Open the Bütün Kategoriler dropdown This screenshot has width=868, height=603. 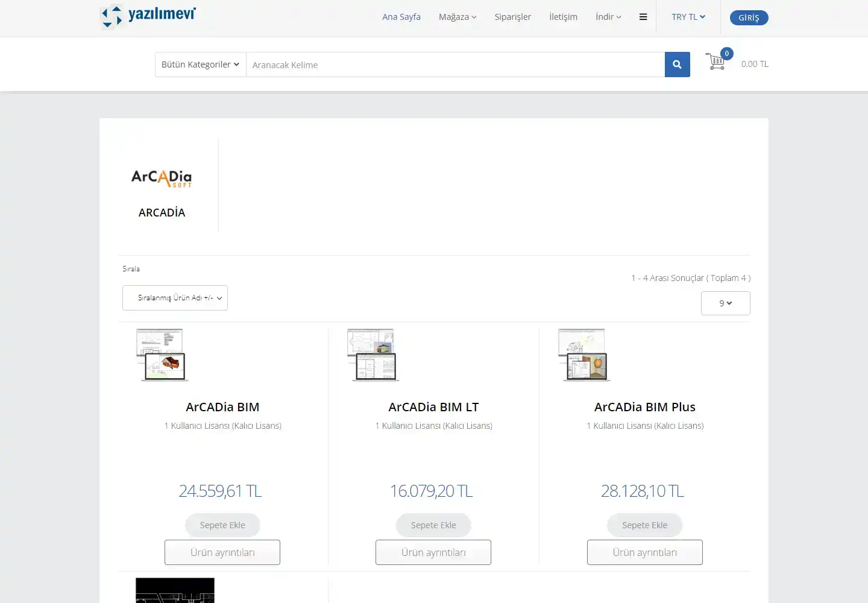[200, 65]
